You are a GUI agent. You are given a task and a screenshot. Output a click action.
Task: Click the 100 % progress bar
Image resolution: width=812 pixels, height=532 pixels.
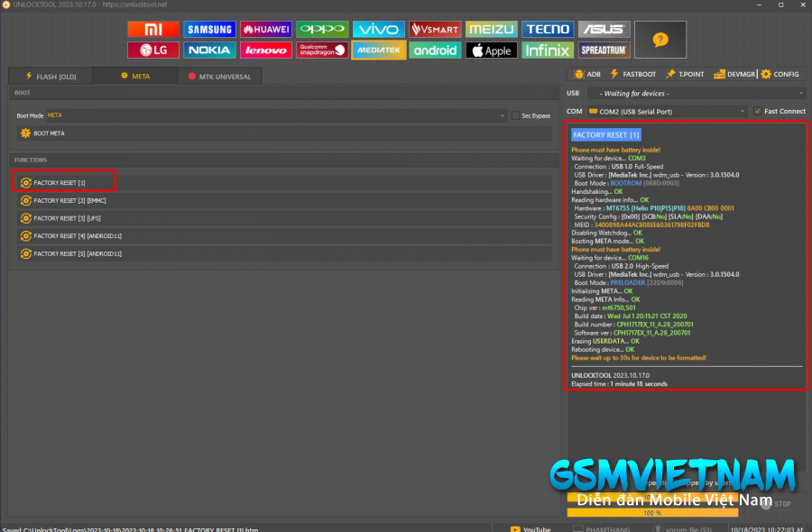[x=652, y=513]
